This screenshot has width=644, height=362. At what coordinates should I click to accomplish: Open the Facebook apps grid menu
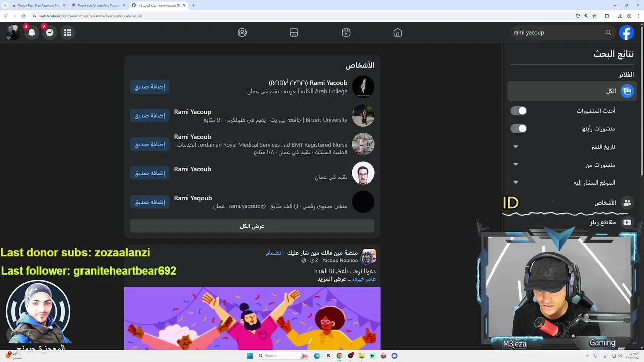coord(68,33)
